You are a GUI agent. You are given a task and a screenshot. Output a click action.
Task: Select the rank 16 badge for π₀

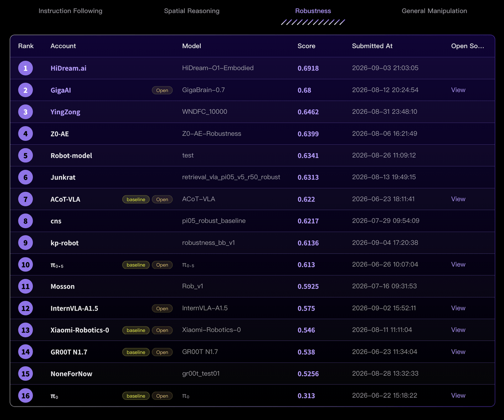(x=26, y=395)
